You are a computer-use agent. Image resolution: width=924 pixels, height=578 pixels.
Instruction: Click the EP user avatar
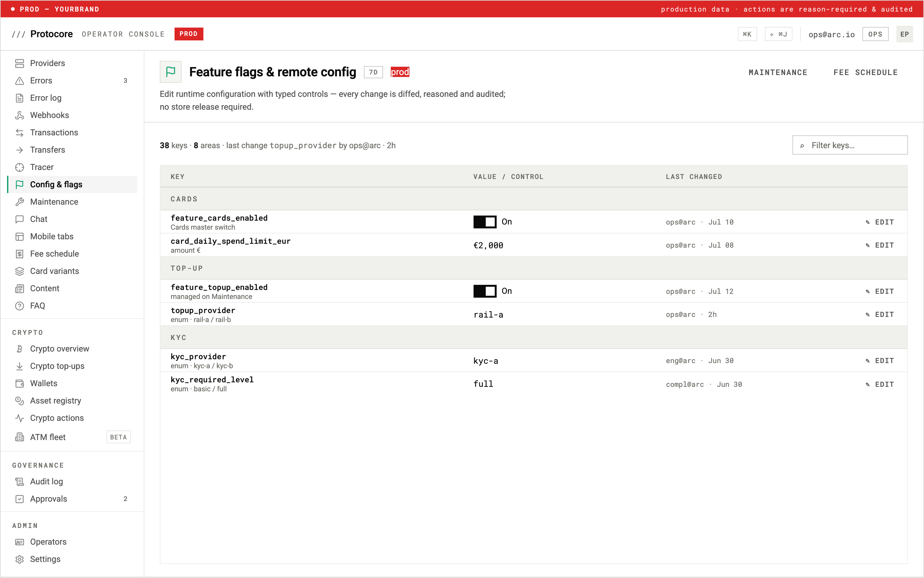click(x=904, y=34)
